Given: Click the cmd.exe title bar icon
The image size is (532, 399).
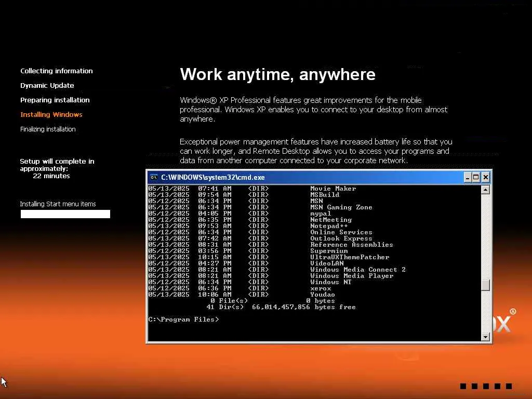Looking at the screenshot, I should click(154, 177).
